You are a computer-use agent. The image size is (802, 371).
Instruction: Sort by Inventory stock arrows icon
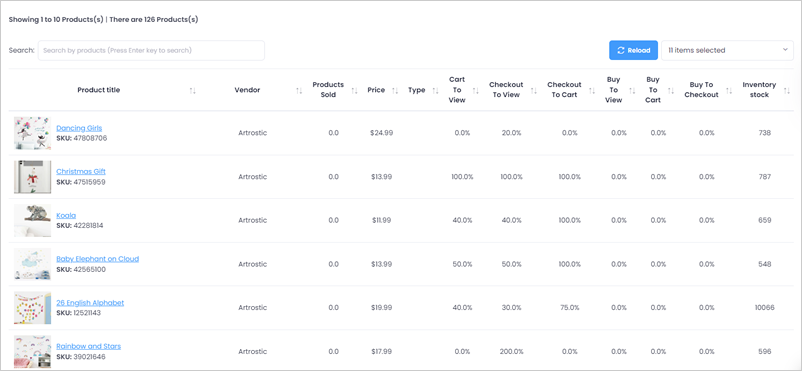coord(787,91)
